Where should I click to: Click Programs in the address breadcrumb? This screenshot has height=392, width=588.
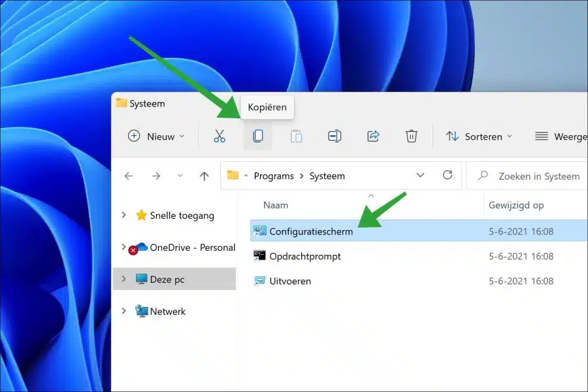click(274, 176)
